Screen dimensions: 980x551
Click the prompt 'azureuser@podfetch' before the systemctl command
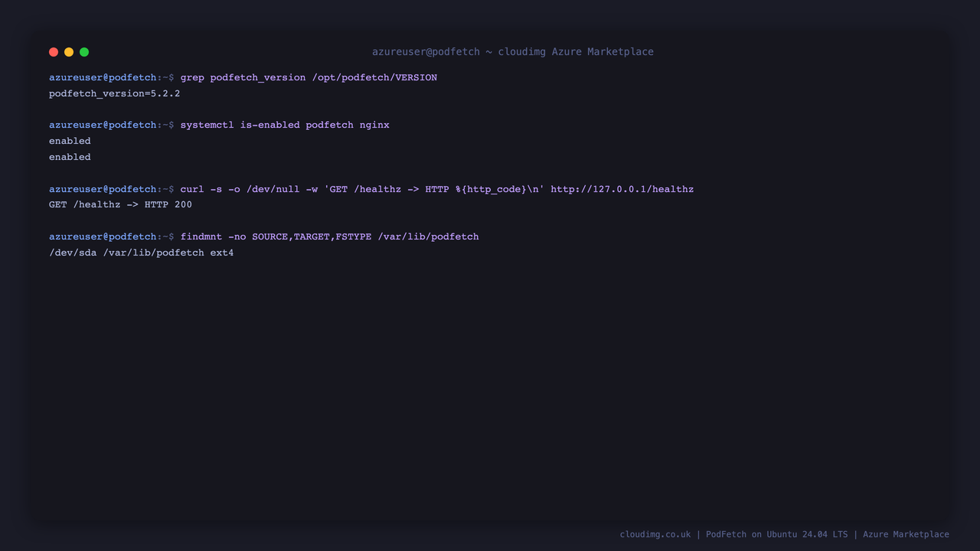click(103, 125)
